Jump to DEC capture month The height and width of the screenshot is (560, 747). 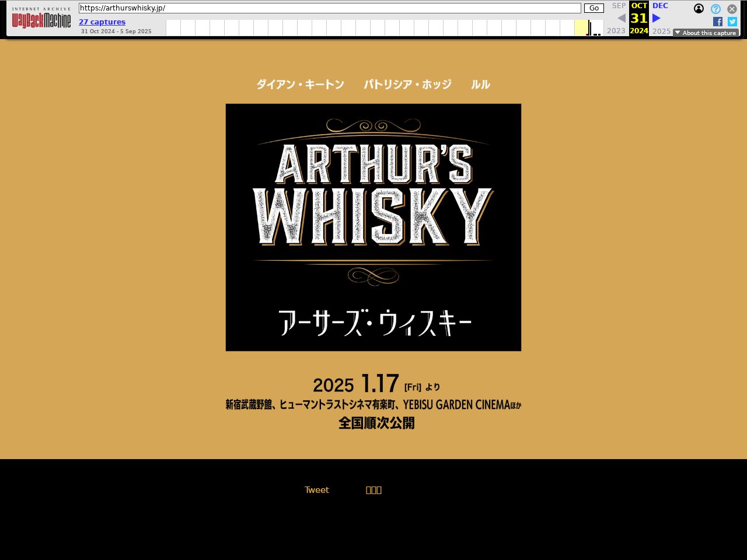[660, 6]
